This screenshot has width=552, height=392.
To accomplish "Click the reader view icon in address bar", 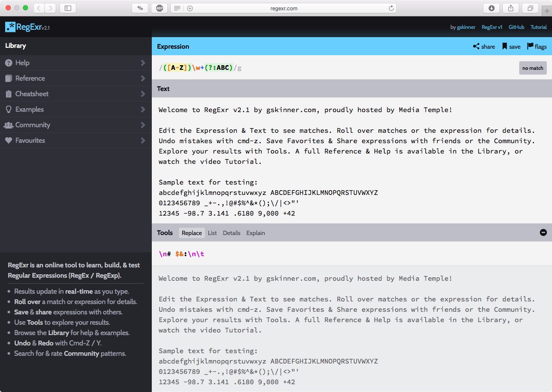I will coord(177,8).
